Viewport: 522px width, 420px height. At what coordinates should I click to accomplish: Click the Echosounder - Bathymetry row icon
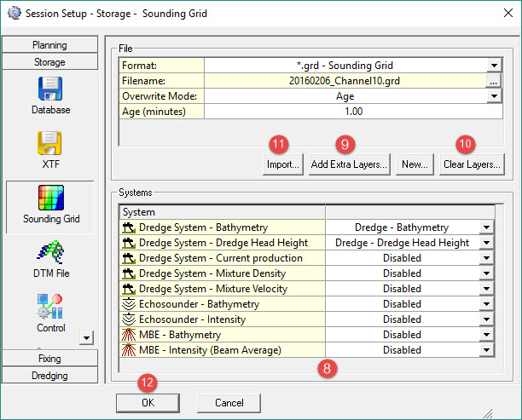130,304
